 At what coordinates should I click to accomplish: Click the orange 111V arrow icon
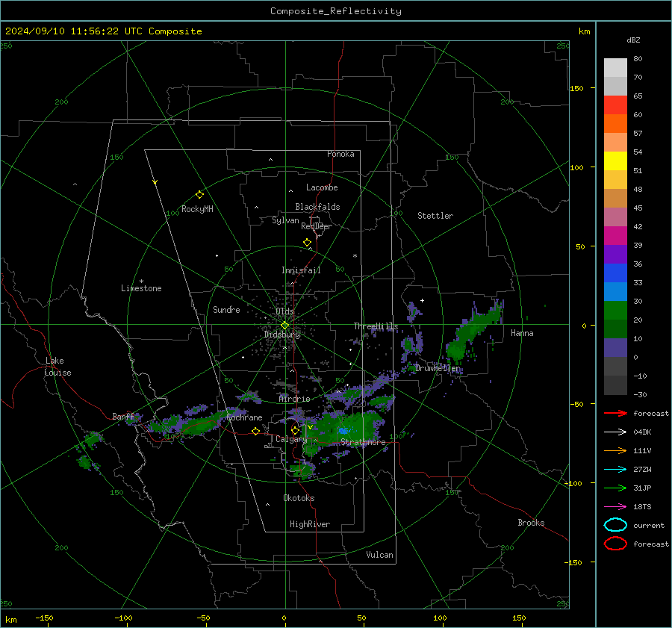[615, 450]
